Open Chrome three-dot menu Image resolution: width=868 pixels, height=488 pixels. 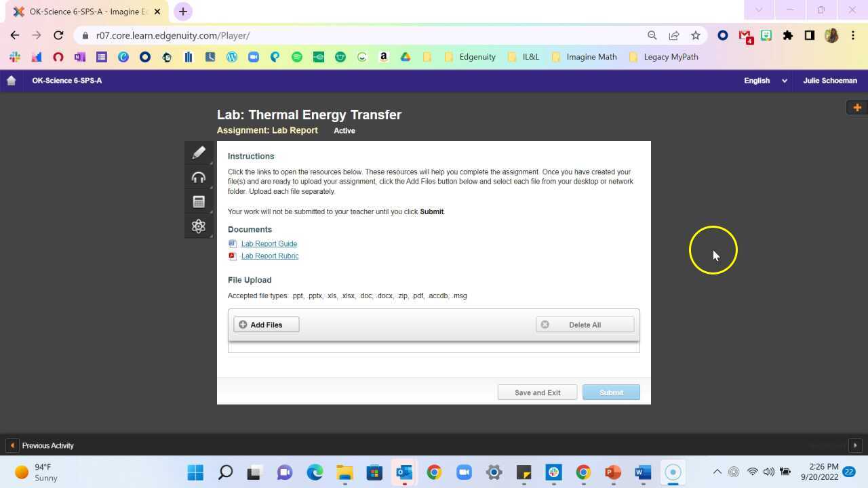(x=853, y=35)
